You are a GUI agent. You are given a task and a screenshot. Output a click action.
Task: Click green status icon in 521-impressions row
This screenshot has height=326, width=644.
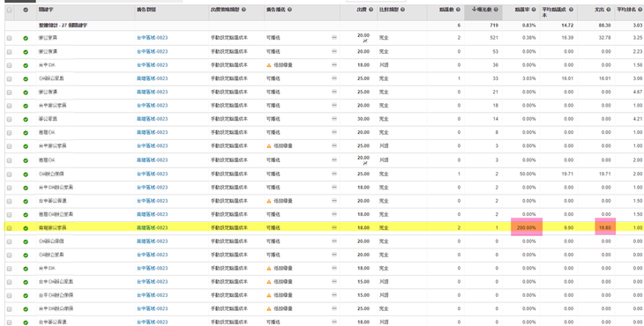tap(26, 38)
